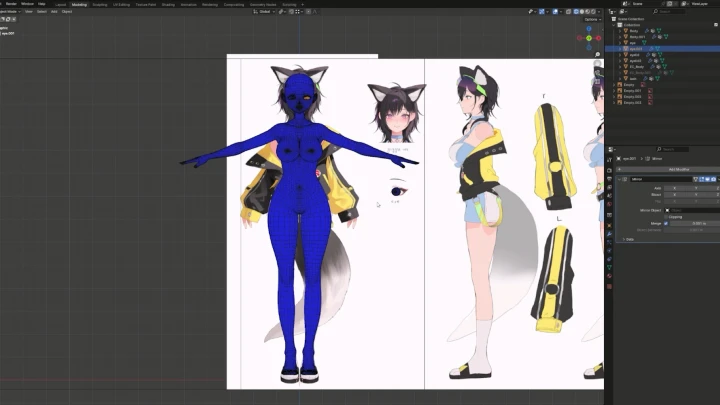Open the Output properties tab

609,179
